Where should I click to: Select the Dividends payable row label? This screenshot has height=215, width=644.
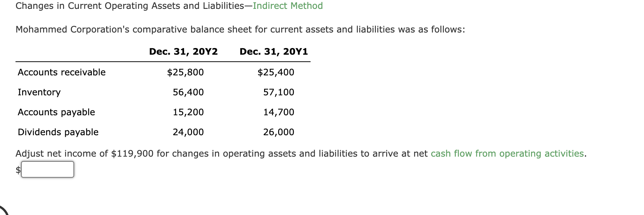[x=58, y=132]
